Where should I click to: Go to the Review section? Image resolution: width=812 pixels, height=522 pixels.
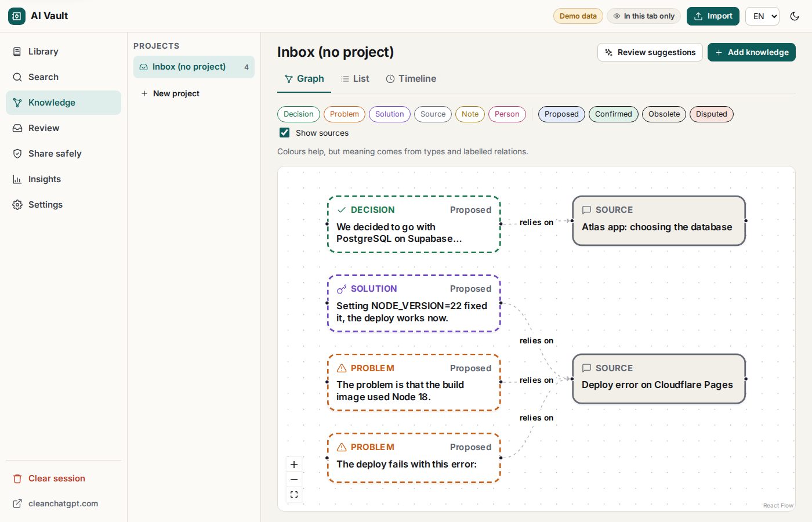(64, 128)
